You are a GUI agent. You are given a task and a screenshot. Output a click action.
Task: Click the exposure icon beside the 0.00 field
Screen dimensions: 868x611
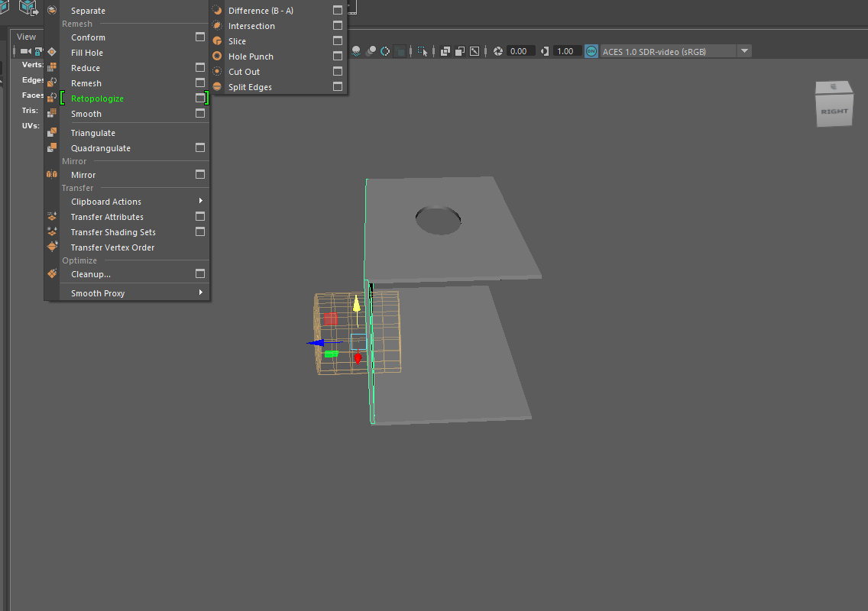coord(498,51)
